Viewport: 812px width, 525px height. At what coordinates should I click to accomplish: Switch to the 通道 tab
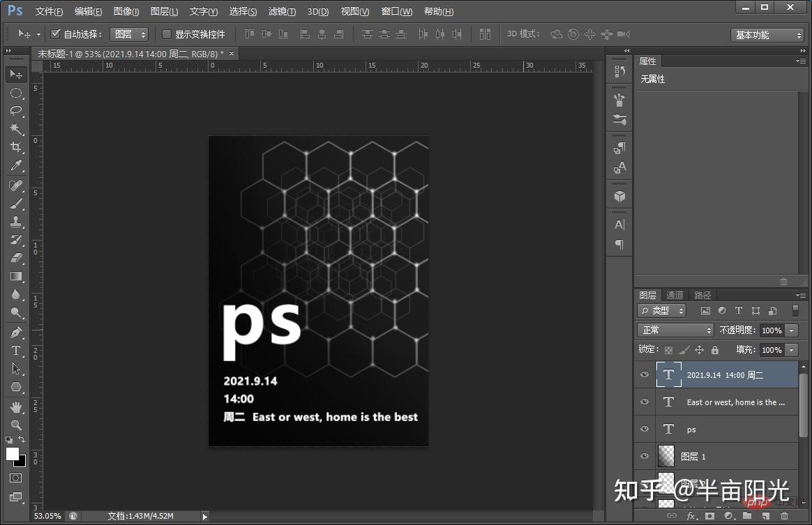(x=675, y=295)
